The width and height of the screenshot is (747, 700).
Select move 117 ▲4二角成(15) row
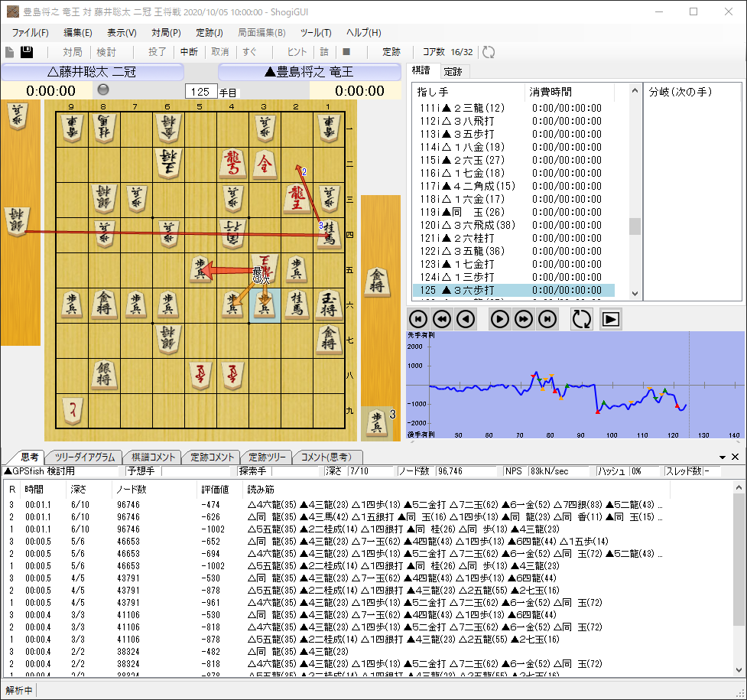(514, 186)
